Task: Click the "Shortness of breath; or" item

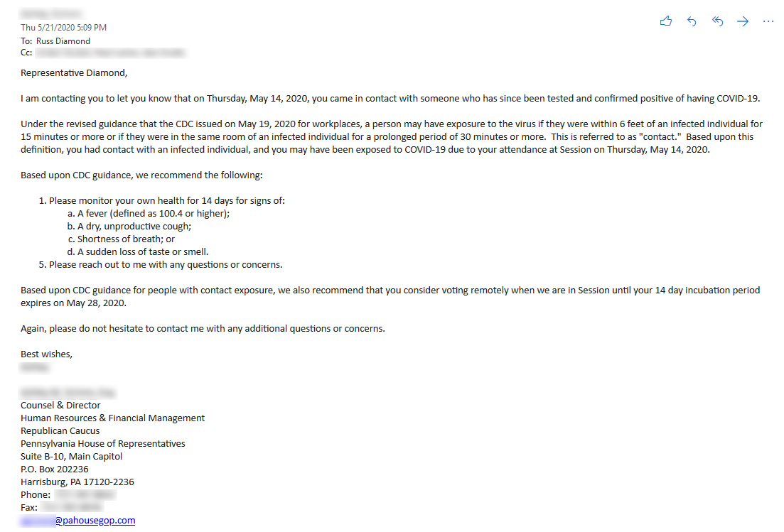Action: coord(126,239)
